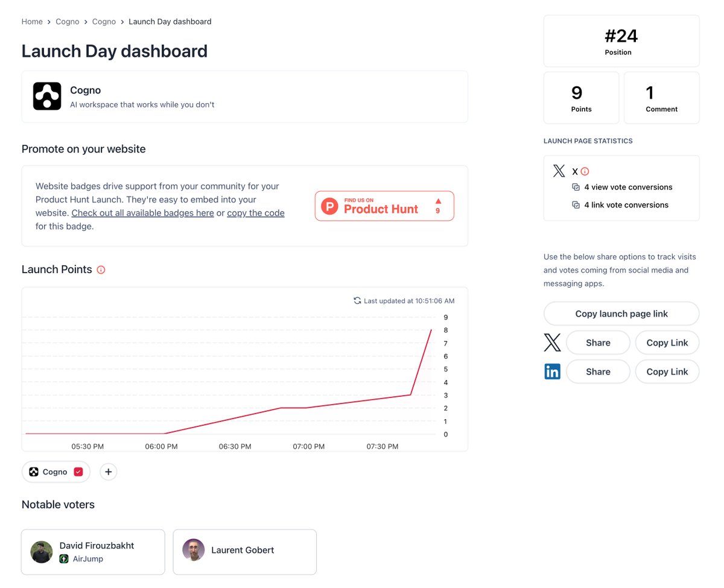
Task: Go to the first Cogno breadcrumb
Action: [x=68, y=22]
